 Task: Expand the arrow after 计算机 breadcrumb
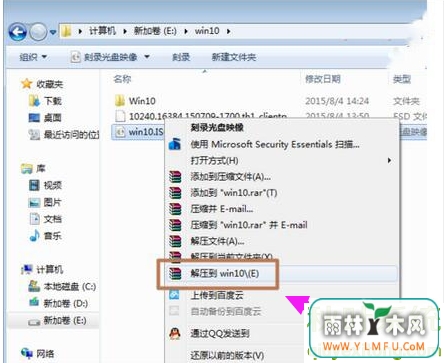tap(125, 31)
